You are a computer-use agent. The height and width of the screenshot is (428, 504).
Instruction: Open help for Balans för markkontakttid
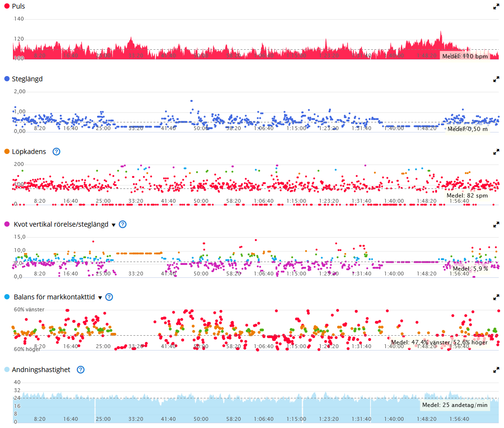click(x=109, y=297)
